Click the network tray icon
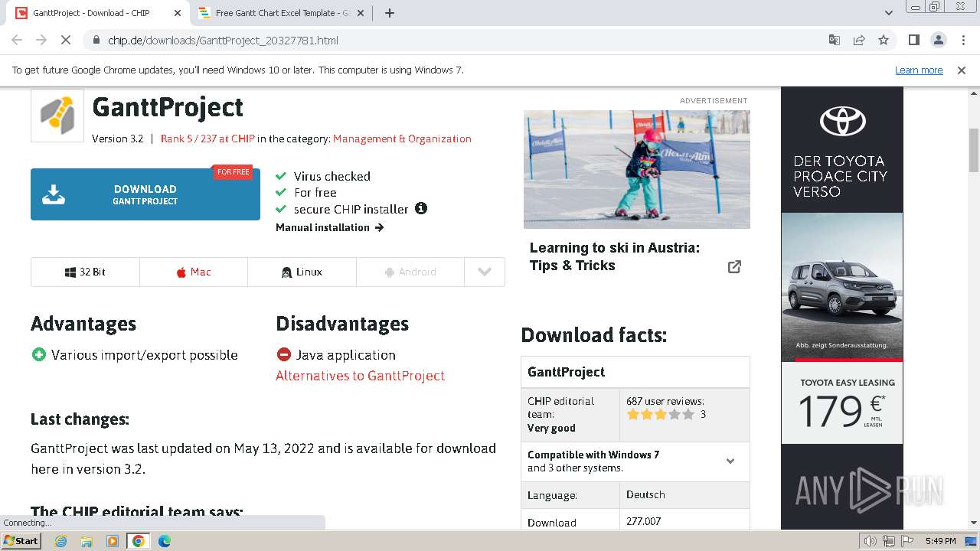980x551 pixels. [x=889, y=541]
